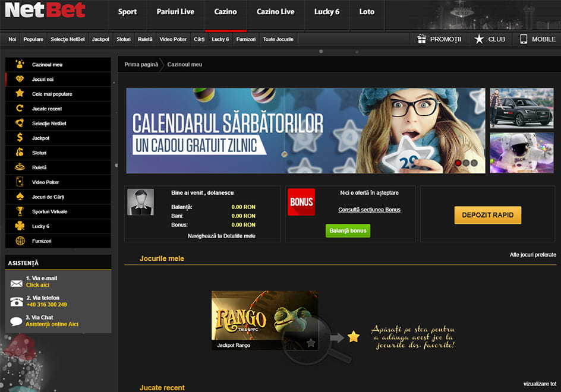The height and width of the screenshot is (392, 561).
Task: Click the envelope icon in Asistență
Action: coord(17,284)
